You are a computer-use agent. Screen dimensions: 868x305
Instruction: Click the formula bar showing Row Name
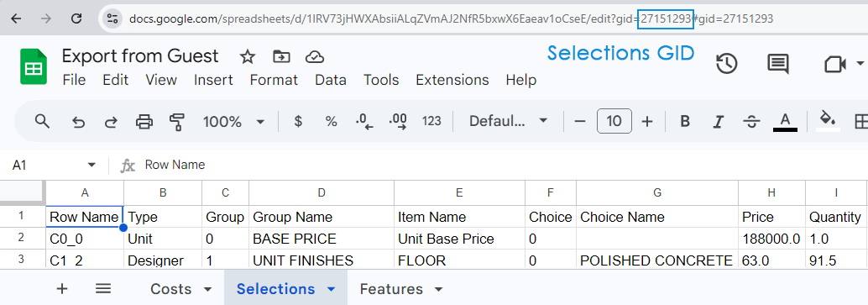(504, 165)
